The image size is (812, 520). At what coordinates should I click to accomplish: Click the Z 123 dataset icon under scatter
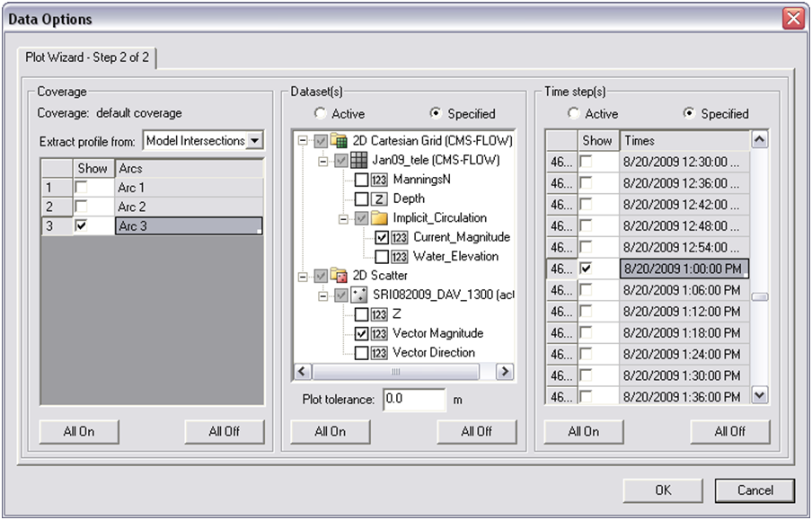pyautogui.click(x=379, y=314)
